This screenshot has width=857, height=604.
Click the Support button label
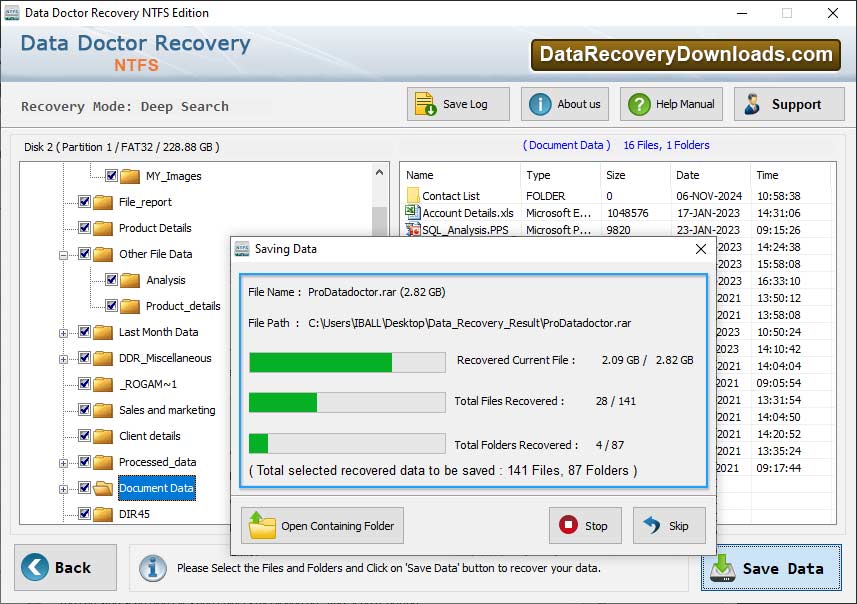click(796, 104)
